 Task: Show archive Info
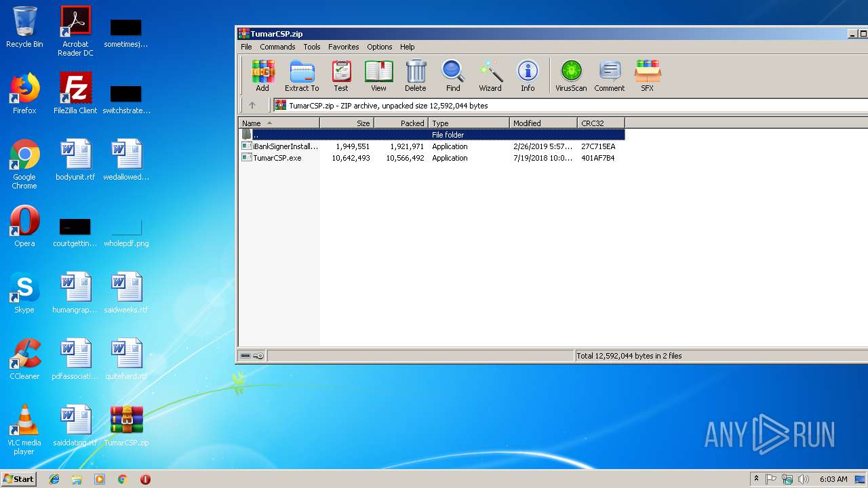[528, 76]
